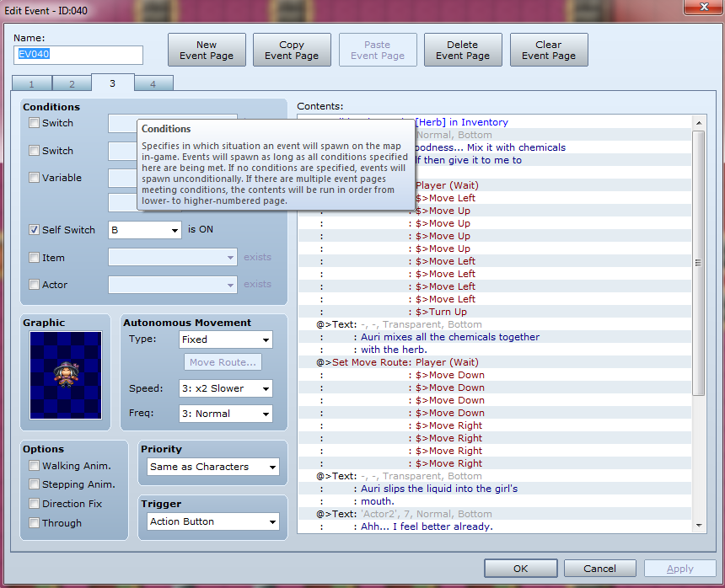Enable the Variable condition checkbox
Screen dimensions: 725x588
(x=35, y=178)
